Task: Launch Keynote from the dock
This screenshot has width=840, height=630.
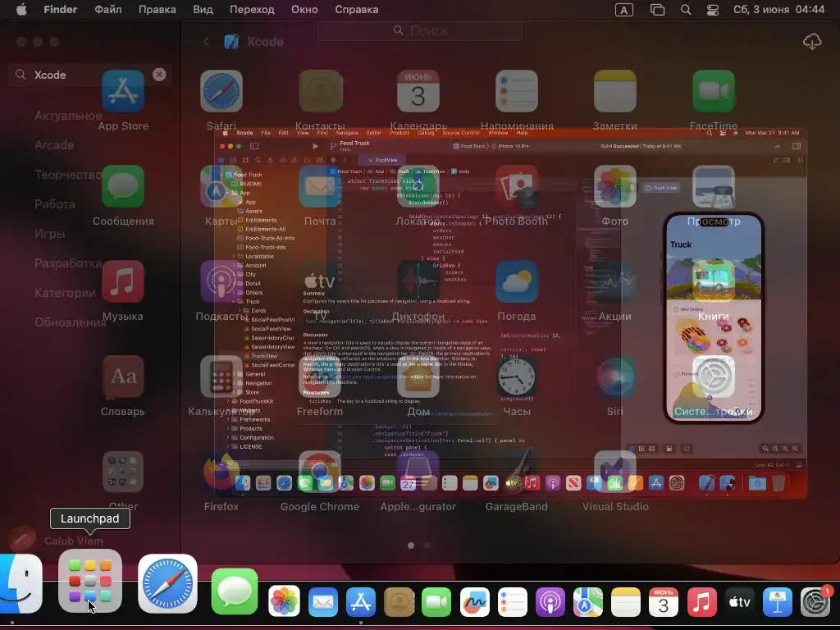Action: coord(778,601)
